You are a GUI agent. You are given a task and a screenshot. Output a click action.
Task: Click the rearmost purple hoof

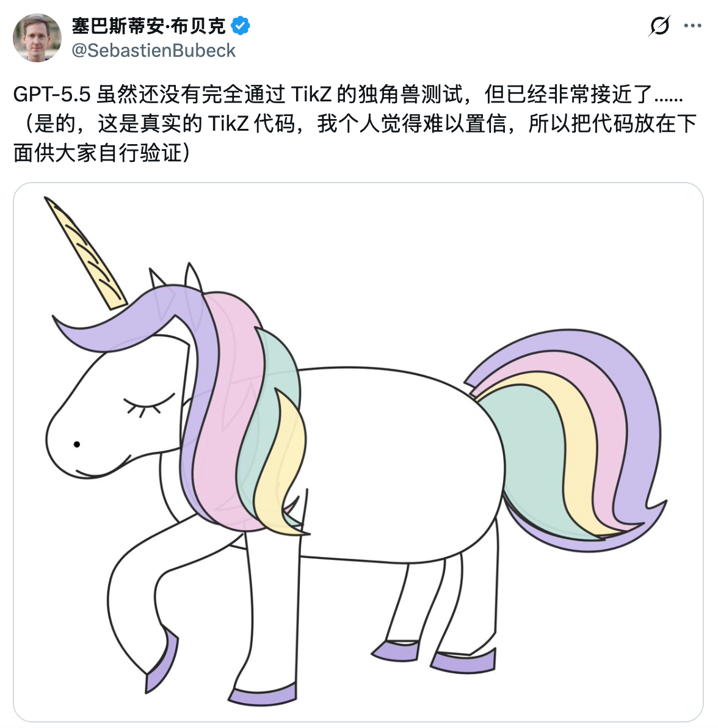[464, 661]
